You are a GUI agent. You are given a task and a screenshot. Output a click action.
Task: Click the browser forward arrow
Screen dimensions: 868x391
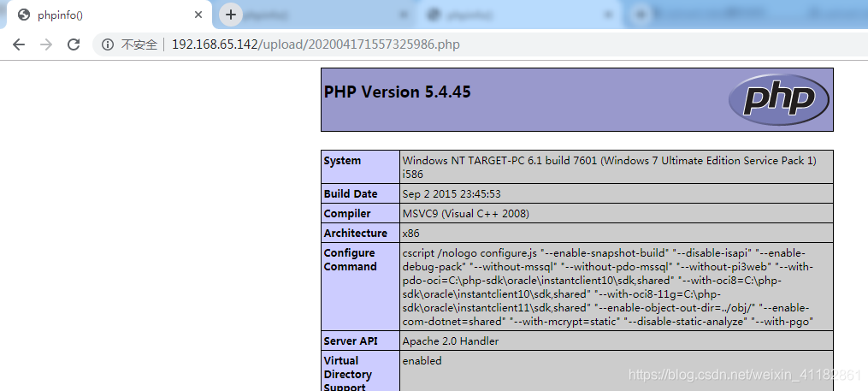46,44
